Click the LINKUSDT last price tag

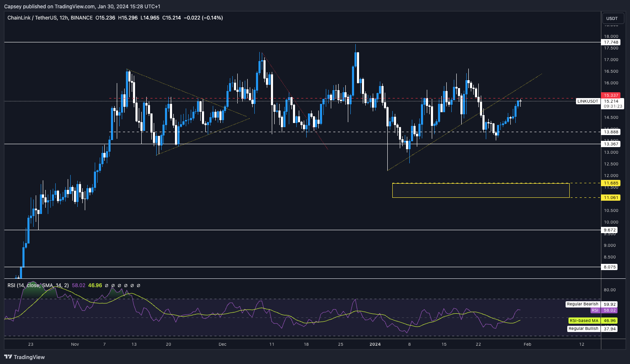tap(588, 101)
